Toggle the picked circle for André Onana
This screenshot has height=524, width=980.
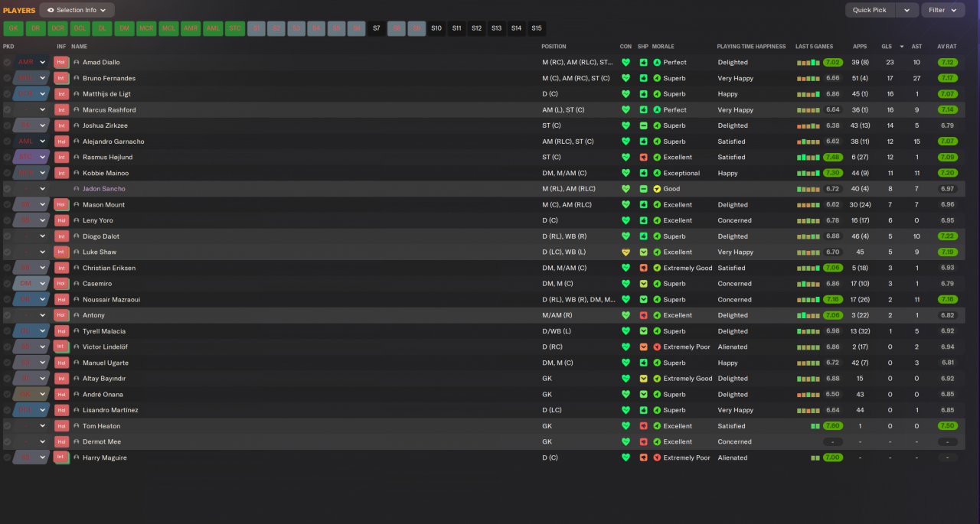pyautogui.click(x=8, y=394)
